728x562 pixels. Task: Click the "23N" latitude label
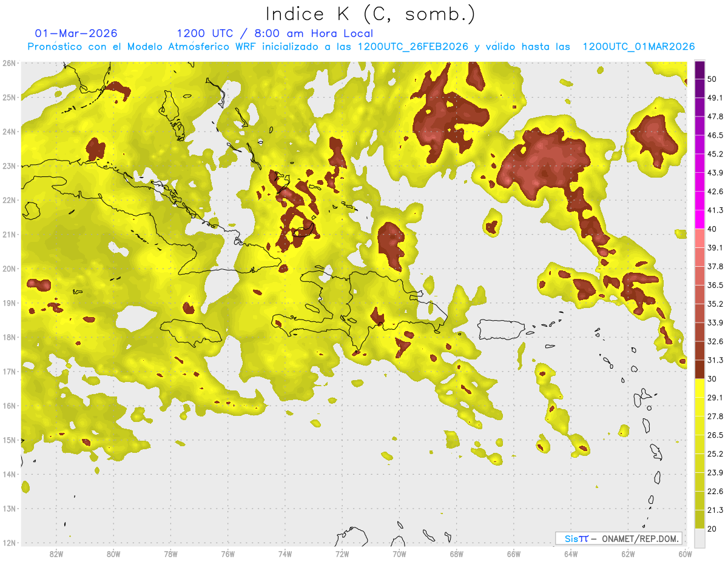(x=8, y=166)
